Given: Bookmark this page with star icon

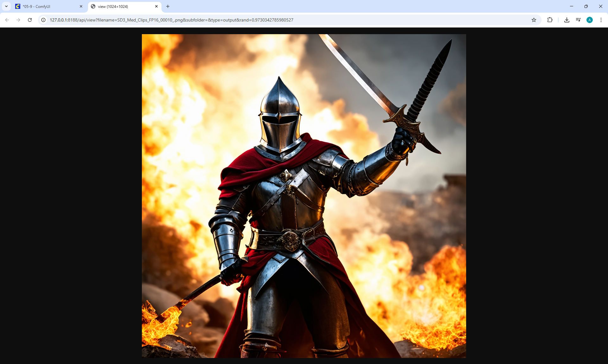Looking at the screenshot, I should [x=534, y=20].
